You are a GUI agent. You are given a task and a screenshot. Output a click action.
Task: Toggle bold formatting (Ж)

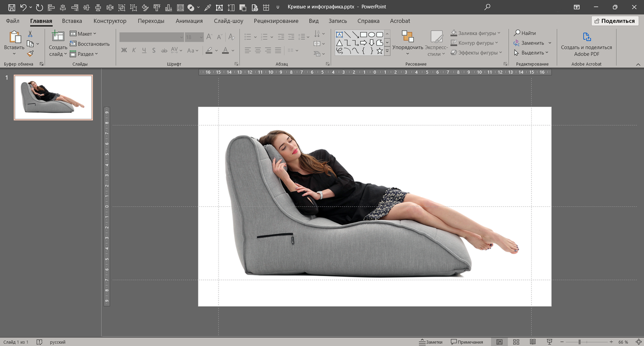click(x=124, y=50)
